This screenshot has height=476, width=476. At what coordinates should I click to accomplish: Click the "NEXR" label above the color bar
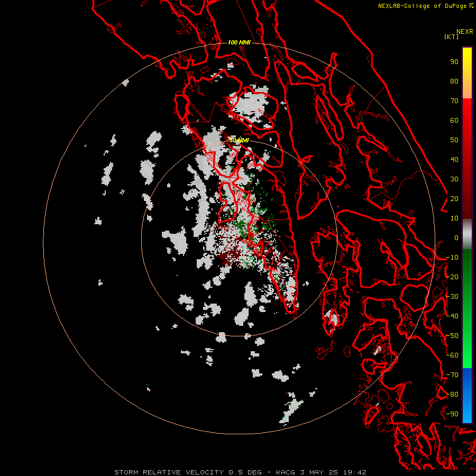465,32
